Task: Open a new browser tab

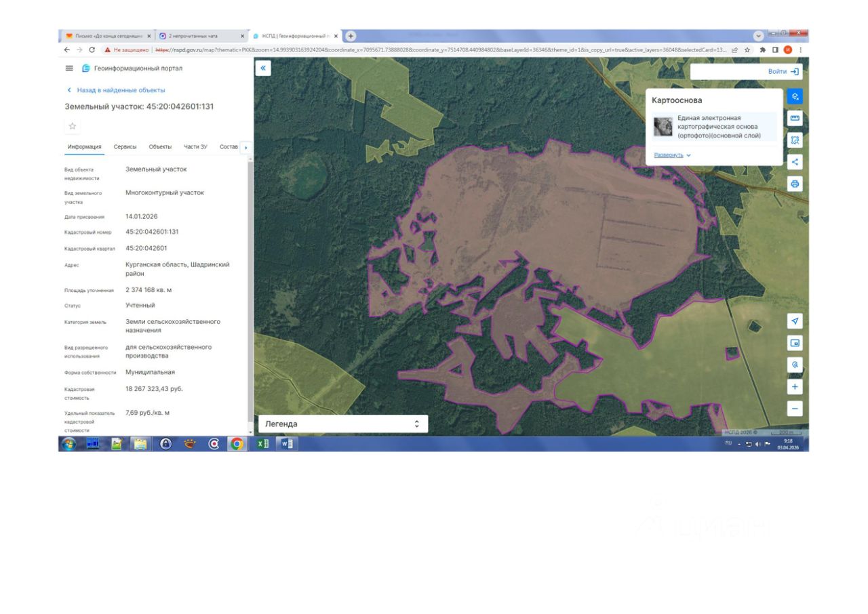Action: [x=351, y=36]
